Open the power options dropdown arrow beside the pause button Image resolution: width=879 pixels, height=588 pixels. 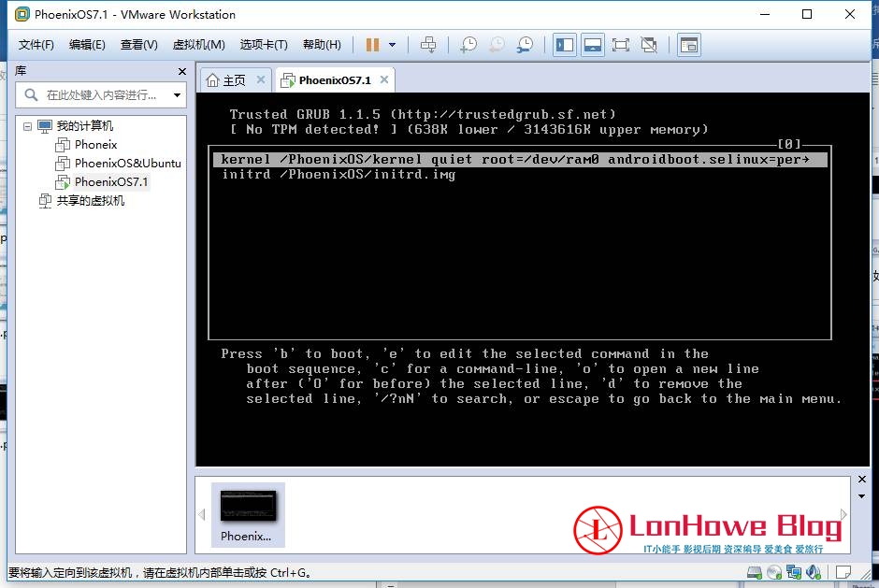coord(393,45)
